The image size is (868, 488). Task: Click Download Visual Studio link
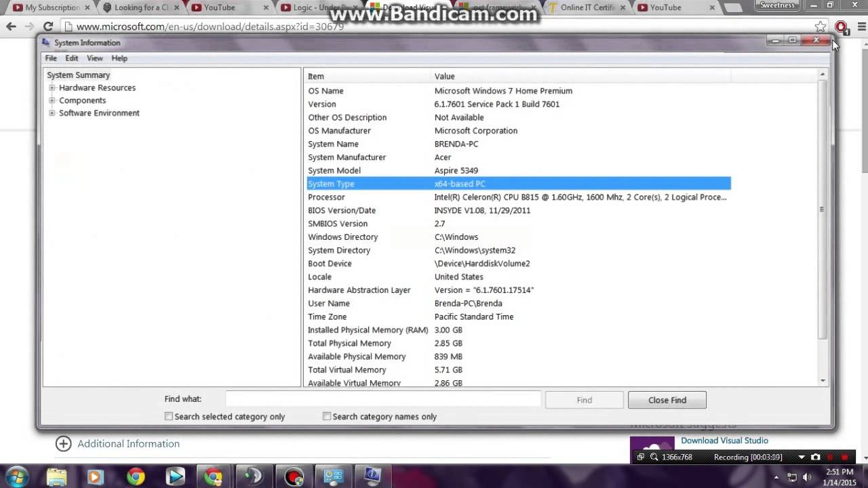tap(724, 441)
